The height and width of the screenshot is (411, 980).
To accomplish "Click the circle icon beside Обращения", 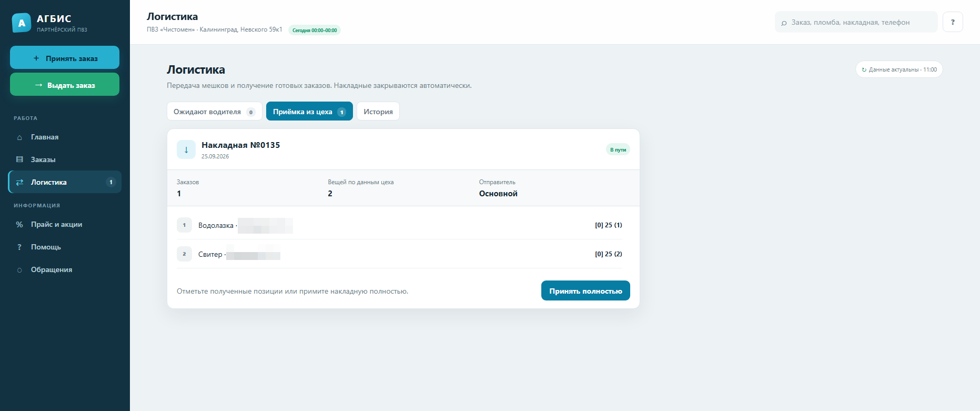I will coord(19,270).
